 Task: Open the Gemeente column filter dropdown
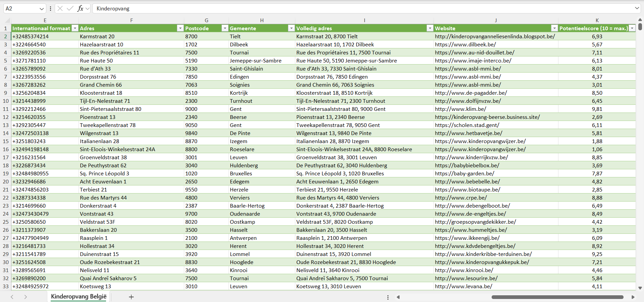coord(291,28)
